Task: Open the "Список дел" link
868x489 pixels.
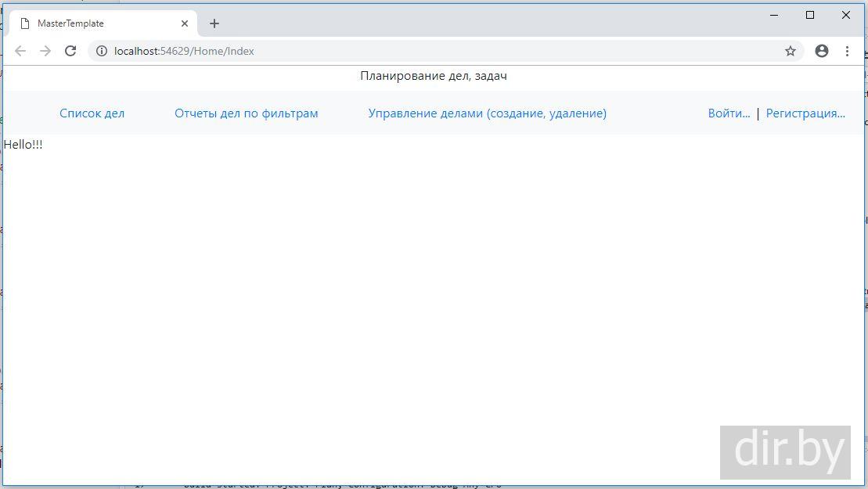Action: [92, 113]
